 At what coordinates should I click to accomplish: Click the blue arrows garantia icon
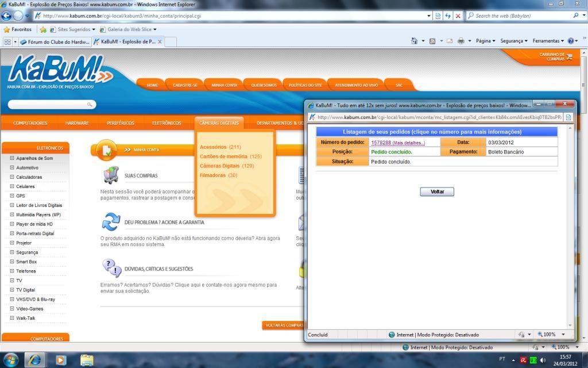point(111,221)
